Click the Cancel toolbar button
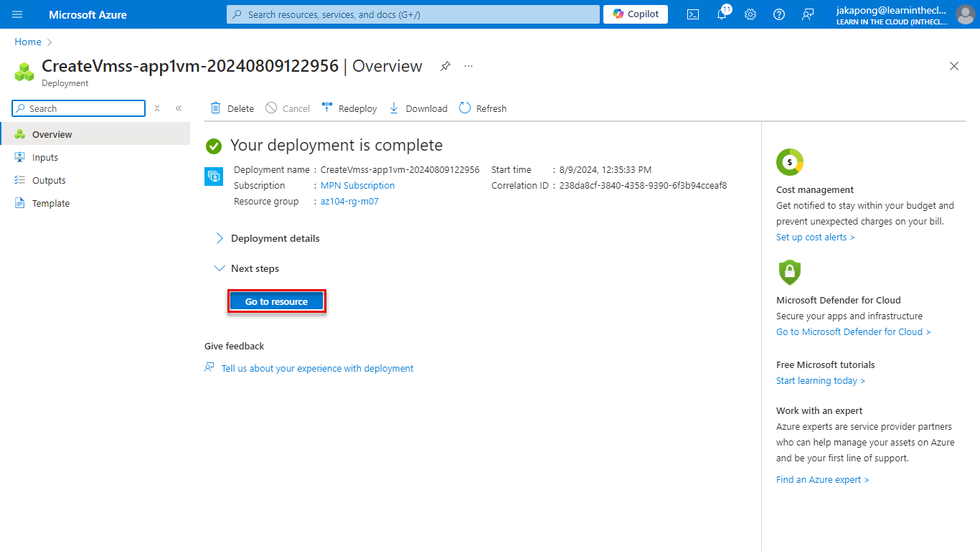The height and width of the screenshot is (551, 980). (x=288, y=108)
